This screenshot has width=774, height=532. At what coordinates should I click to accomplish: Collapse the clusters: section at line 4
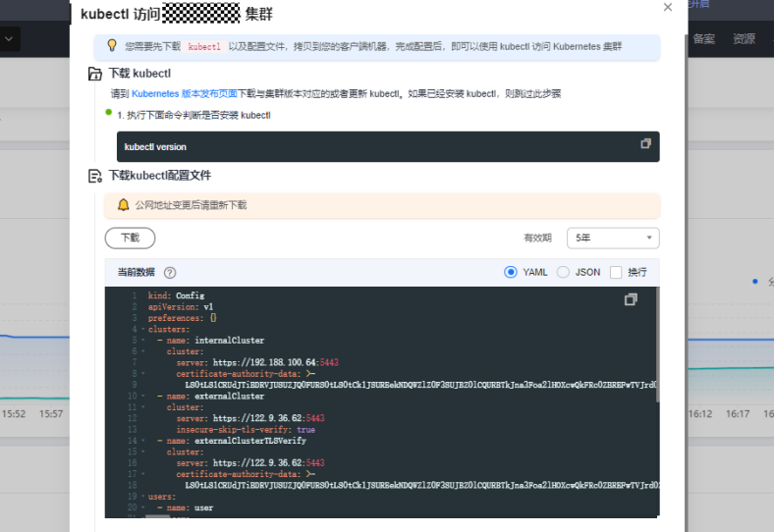[143, 329]
